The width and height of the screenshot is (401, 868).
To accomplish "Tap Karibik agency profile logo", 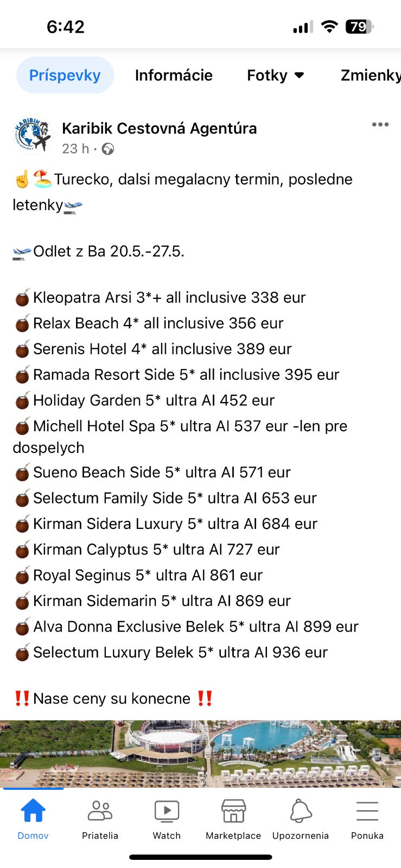I will pos(33,136).
